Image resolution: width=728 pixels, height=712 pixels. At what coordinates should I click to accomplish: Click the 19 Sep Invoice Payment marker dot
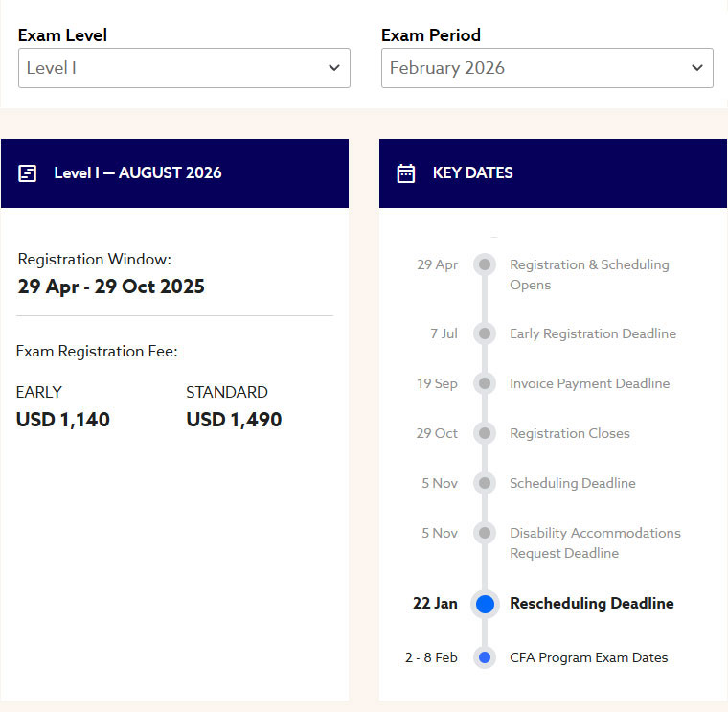(x=485, y=383)
